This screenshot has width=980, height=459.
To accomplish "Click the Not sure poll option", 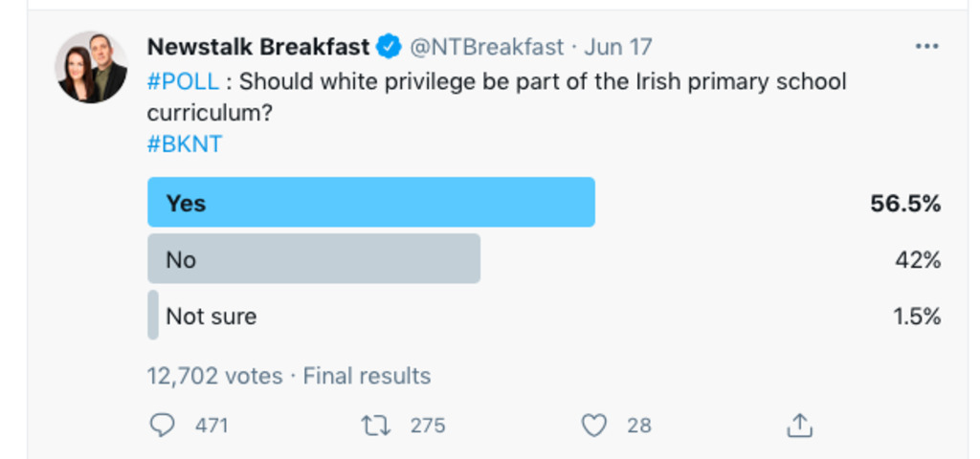I will (x=212, y=317).
